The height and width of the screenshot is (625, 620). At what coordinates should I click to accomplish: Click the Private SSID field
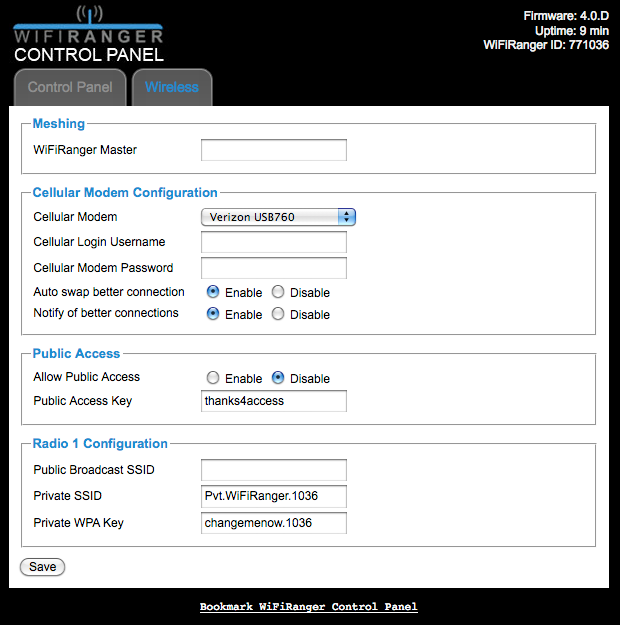[274, 496]
